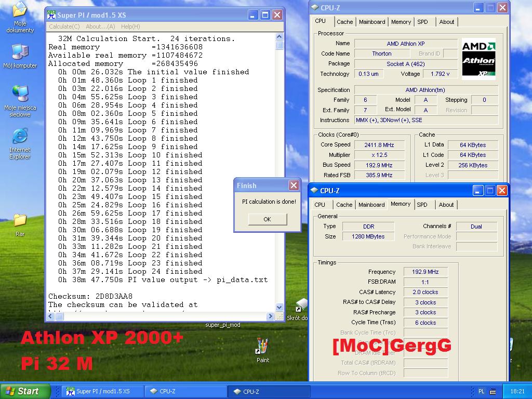Click the Code Name field Thorton

coord(382,54)
